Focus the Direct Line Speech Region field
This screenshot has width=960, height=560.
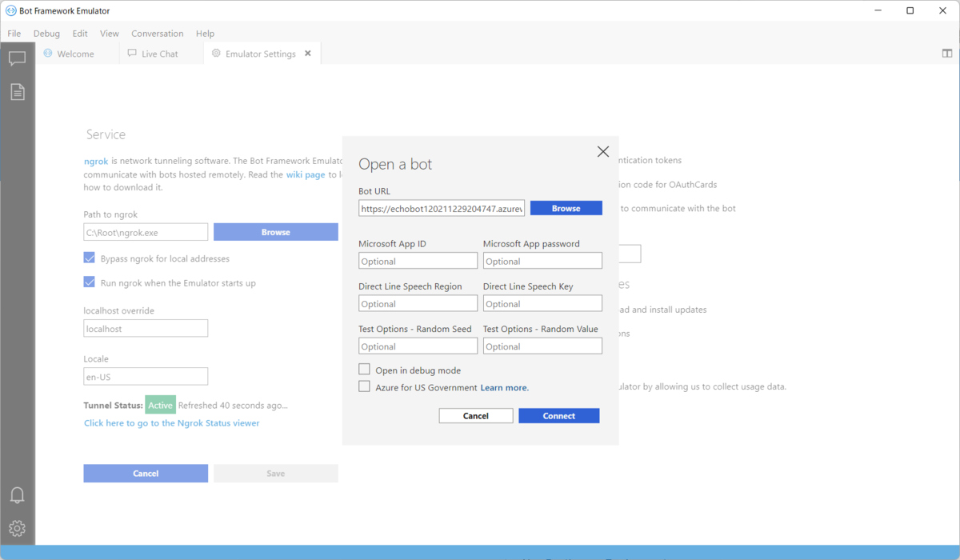(418, 303)
